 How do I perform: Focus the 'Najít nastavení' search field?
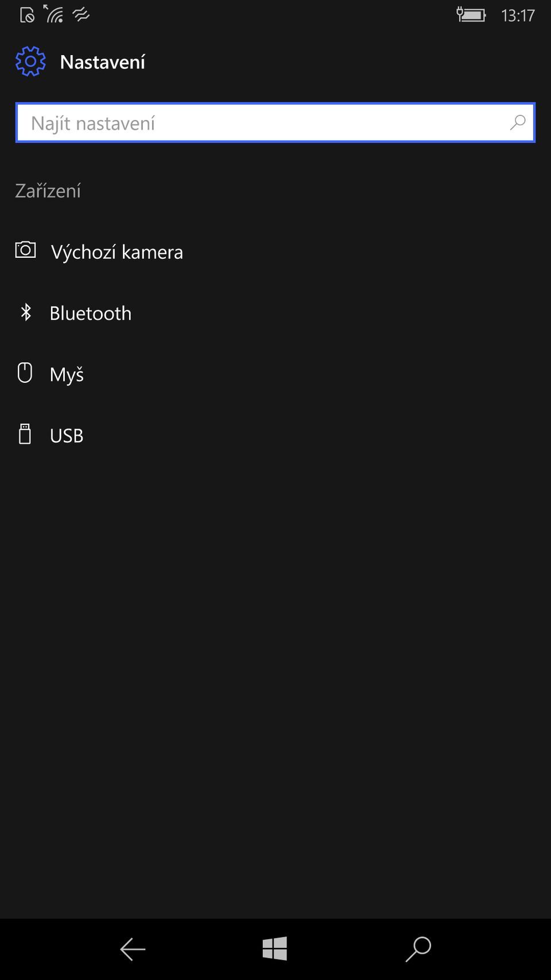coord(264,123)
